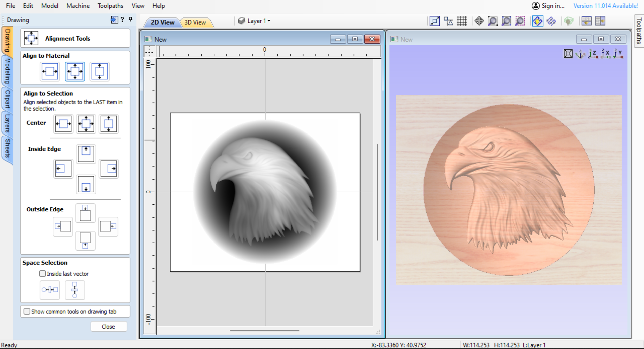This screenshot has width=644, height=349.
Task: Open the Toolpaths menu
Action: click(110, 6)
